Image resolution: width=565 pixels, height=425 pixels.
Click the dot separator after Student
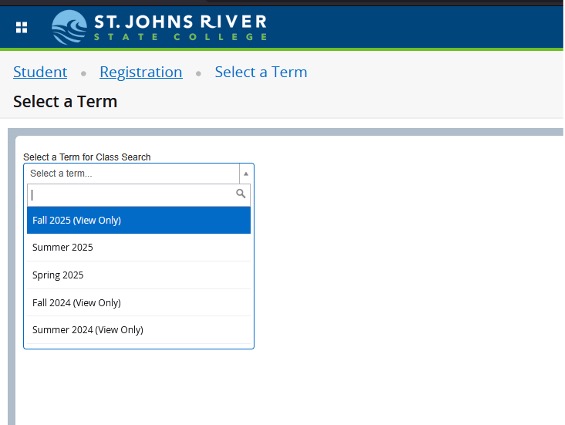(x=84, y=74)
